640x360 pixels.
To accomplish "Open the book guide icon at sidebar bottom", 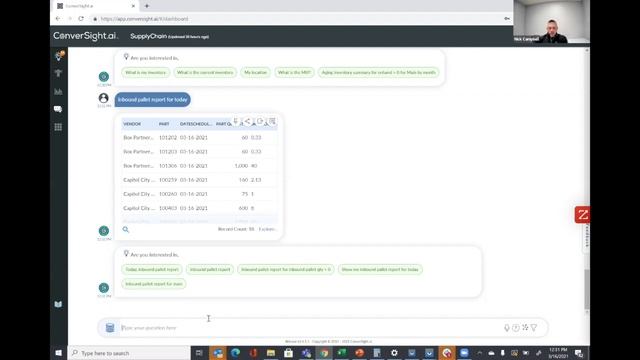I will point(58,304).
